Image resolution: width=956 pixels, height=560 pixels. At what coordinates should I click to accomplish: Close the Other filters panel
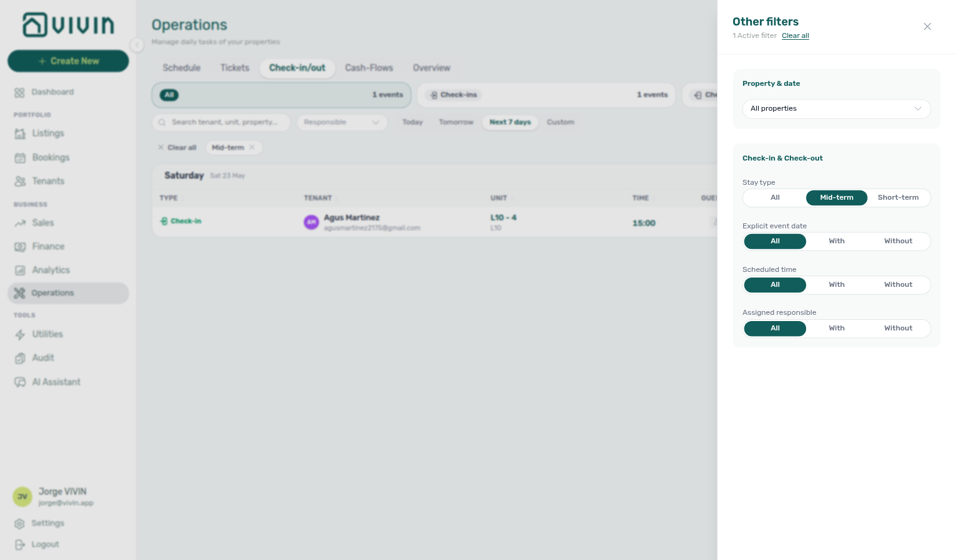927,27
